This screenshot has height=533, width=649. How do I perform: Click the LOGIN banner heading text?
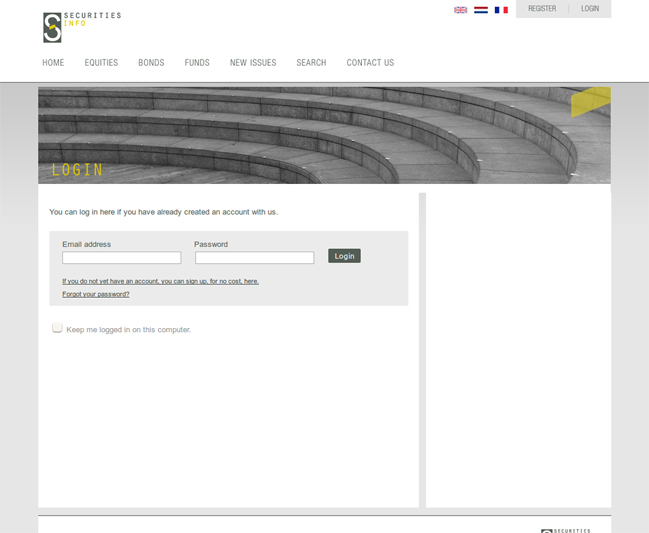pos(77,170)
